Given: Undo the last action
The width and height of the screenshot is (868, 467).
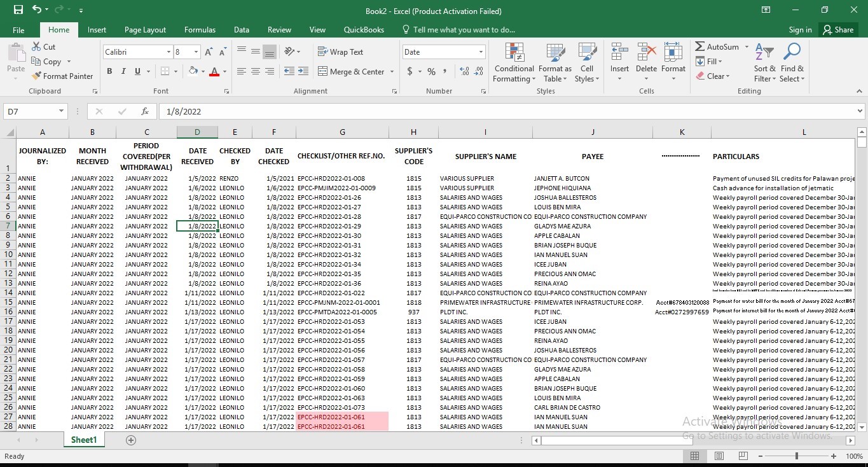Looking at the screenshot, I should point(36,10).
